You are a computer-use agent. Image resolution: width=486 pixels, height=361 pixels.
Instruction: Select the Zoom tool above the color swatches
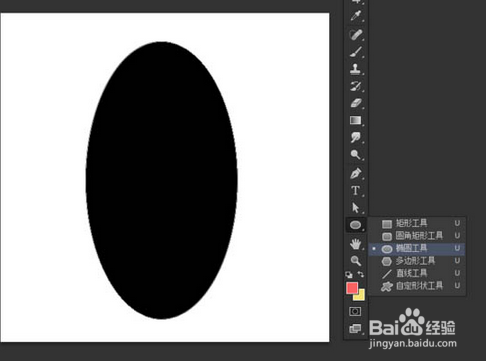355,260
